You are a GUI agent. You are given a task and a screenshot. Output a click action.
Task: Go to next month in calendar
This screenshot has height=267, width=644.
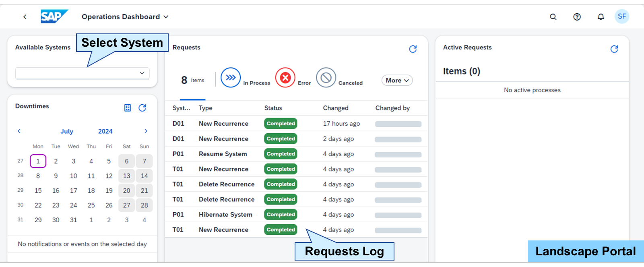click(x=146, y=131)
